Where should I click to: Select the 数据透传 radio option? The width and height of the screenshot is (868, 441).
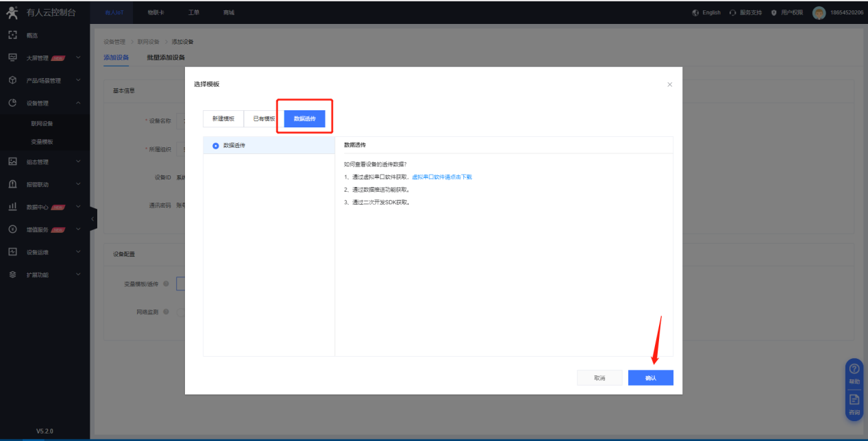pyautogui.click(x=216, y=145)
